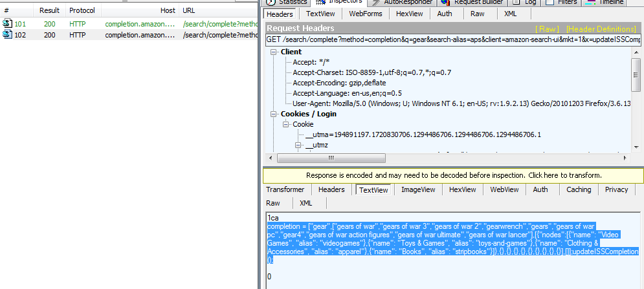Viewport: 644px width, 289px height.
Task: Click the highlighted completion response text
Action: pos(452,243)
